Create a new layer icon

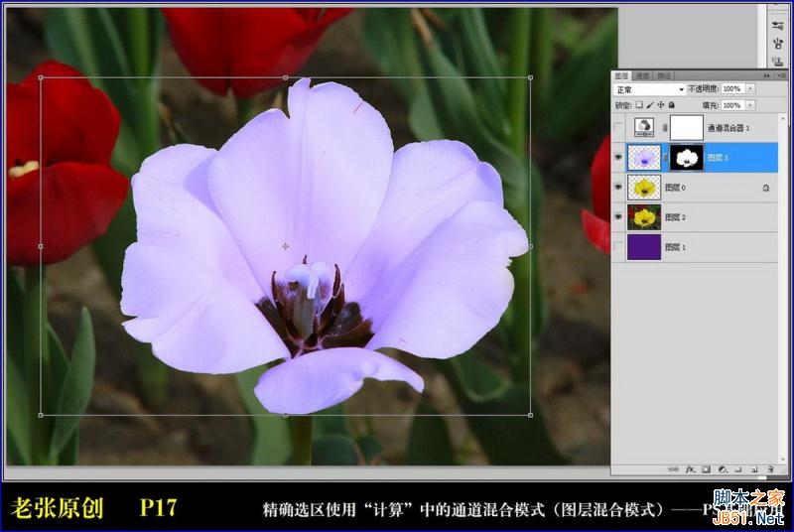click(753, 469)
